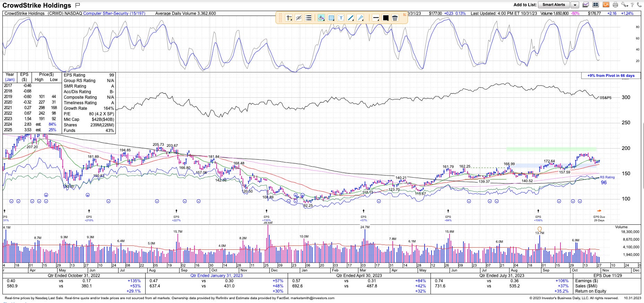Click the Return on Equity label
The height and width of the screenshot is (303, 644).
click(591, 291)
